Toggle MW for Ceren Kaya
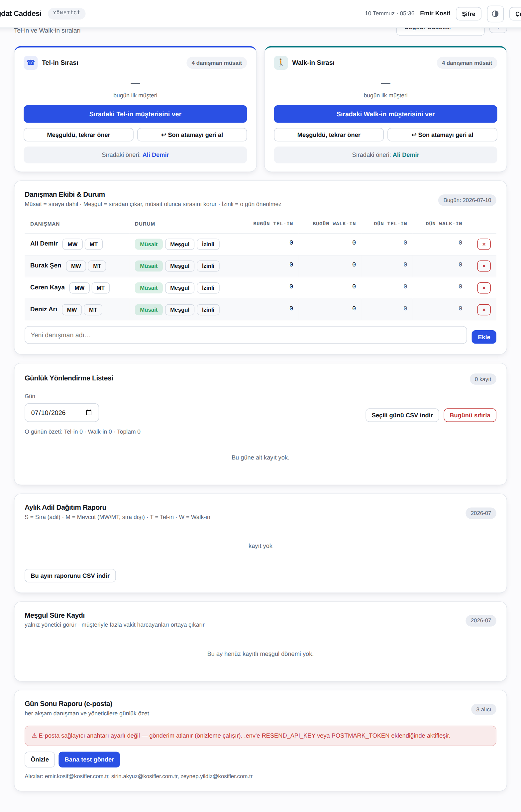The image size is (521, 812). click(79, 288)
